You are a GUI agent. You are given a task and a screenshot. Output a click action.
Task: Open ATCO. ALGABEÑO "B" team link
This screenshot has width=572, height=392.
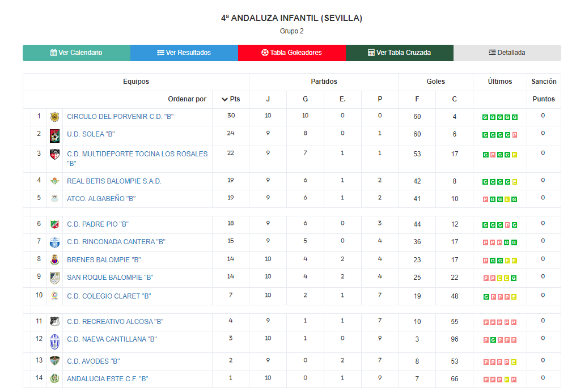tap(101, 199)
